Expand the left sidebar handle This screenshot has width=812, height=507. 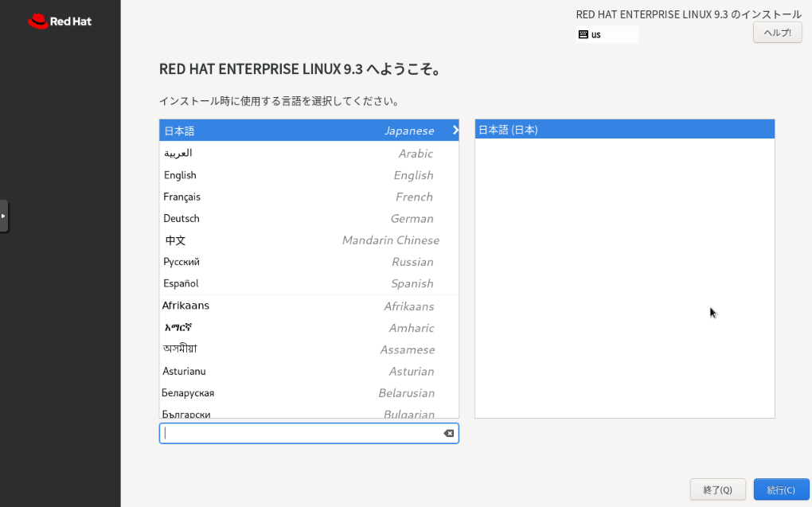[4, 216]
